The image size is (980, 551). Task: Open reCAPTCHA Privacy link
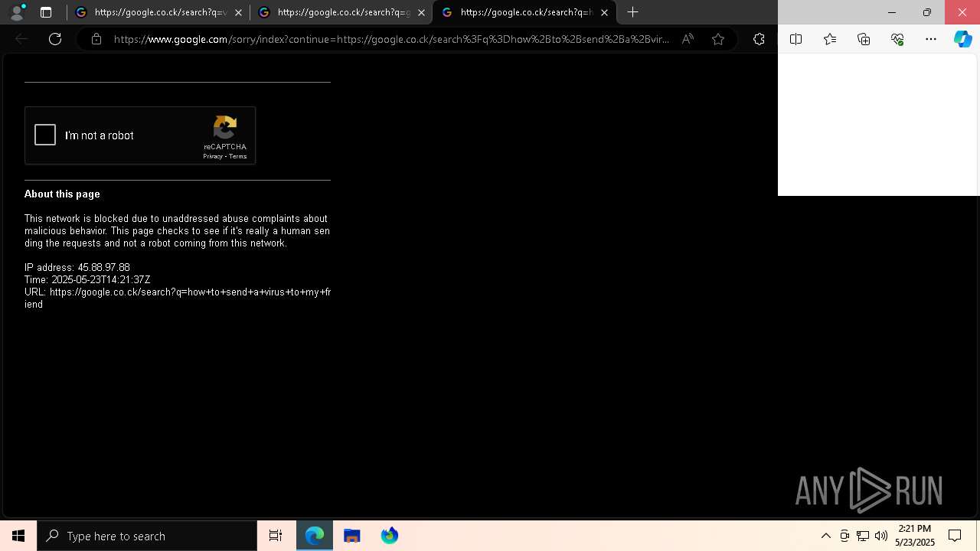click(212, 156)
